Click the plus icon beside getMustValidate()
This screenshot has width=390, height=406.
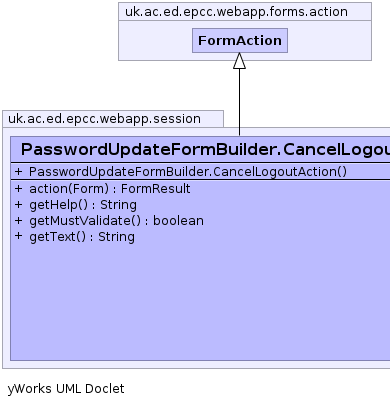click(19, 221)
